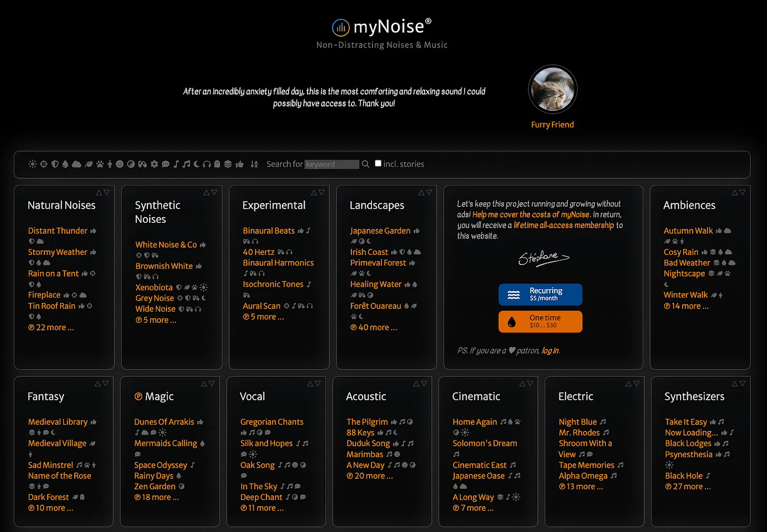
Task: Click the Recurring $5/month button
Action: [x=540, y=294]
